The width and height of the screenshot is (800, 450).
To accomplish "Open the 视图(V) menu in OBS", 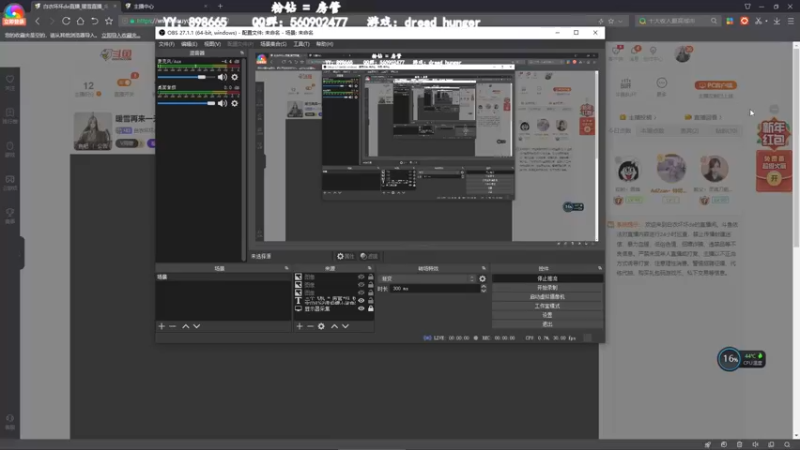I will [x=212, y=44].
